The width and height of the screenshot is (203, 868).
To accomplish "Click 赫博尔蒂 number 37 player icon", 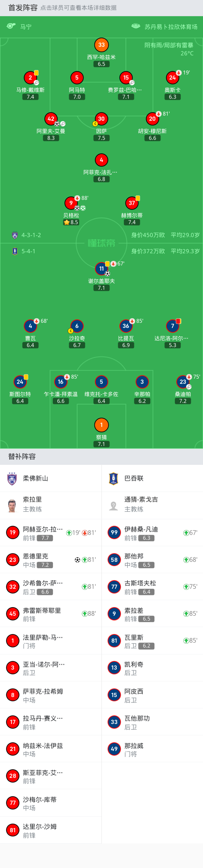I will (132, 203).
